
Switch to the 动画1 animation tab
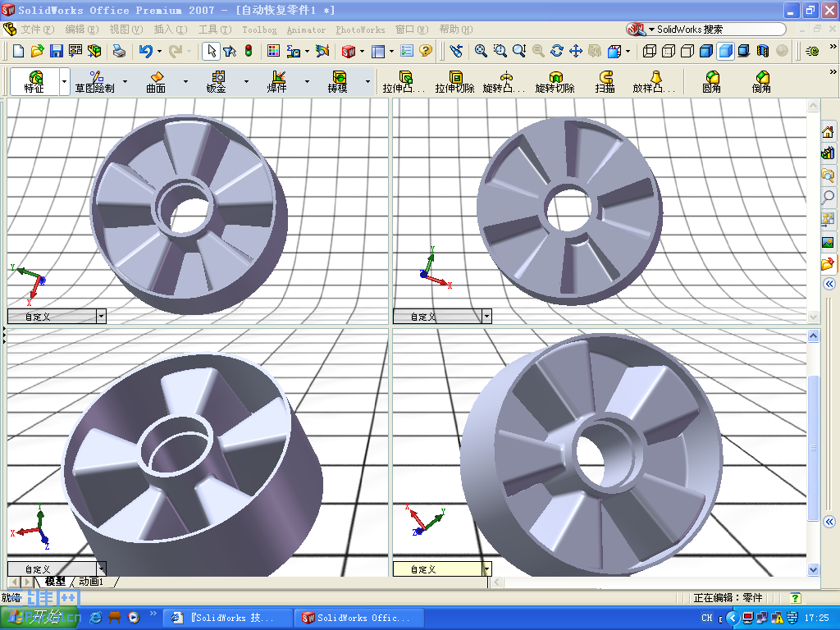coord(92,582)
